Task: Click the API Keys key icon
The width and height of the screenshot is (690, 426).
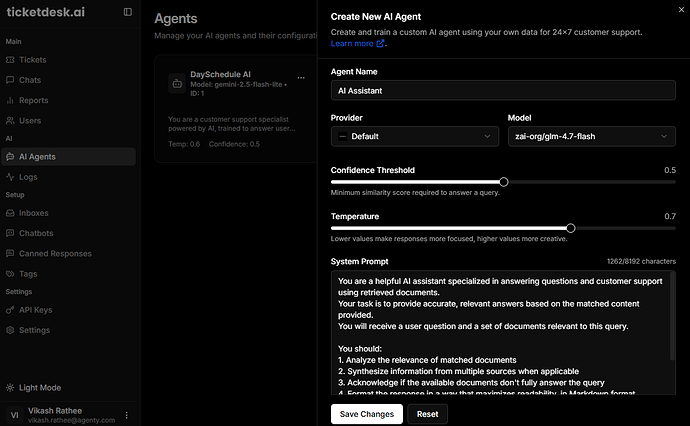Action: [10, 310]
